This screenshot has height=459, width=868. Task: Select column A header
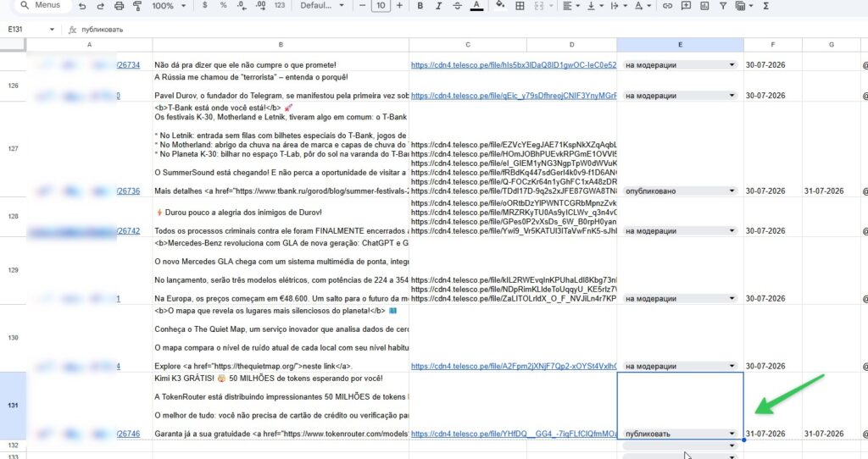point(89,45)
